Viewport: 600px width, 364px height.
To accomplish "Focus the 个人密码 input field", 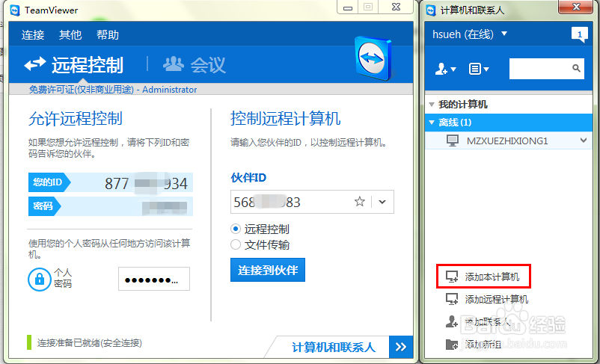I will tap(154, 279).
